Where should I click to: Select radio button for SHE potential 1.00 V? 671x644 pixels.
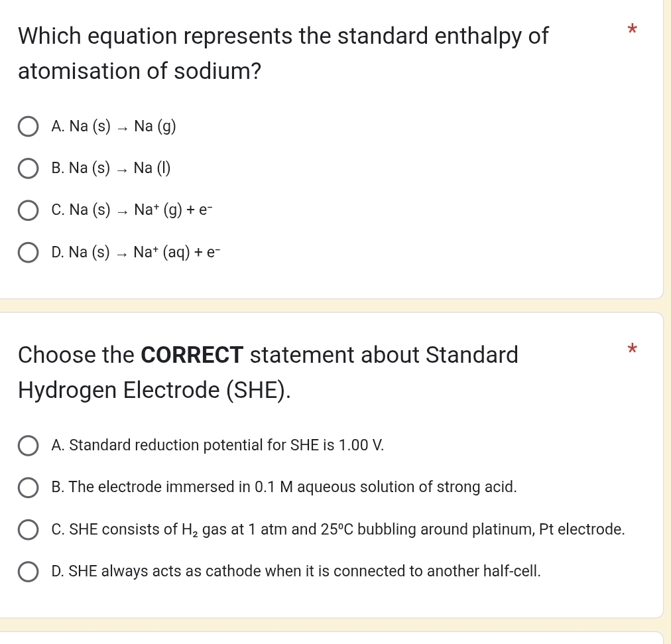click(x=27, y=446)
